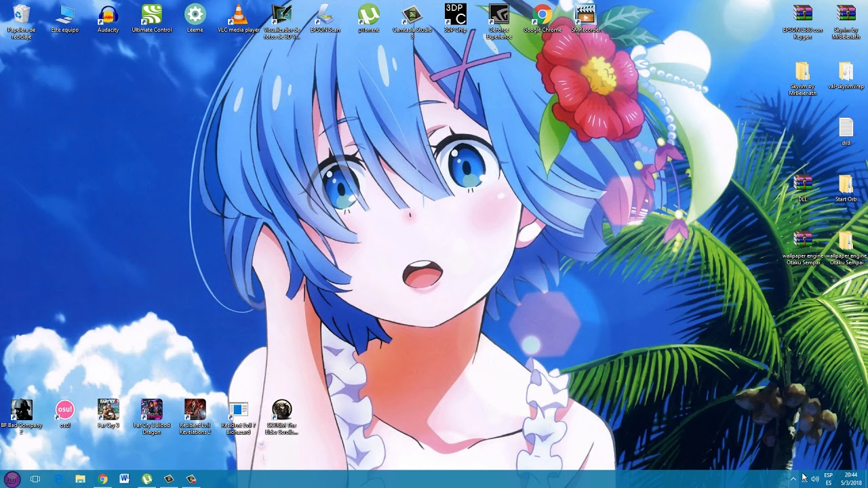Select wallpaper engine Otaku Sempai folder
Screen dimensions: 868x488
[846, 248]
